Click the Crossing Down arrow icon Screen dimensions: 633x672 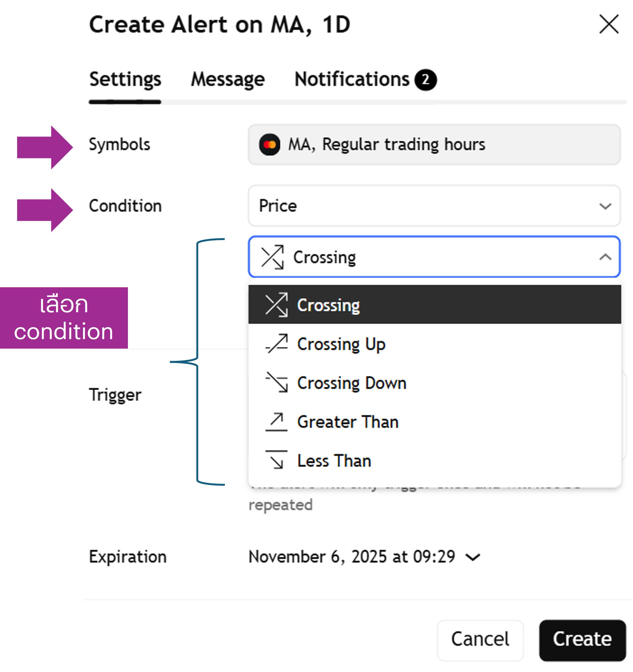276,382
